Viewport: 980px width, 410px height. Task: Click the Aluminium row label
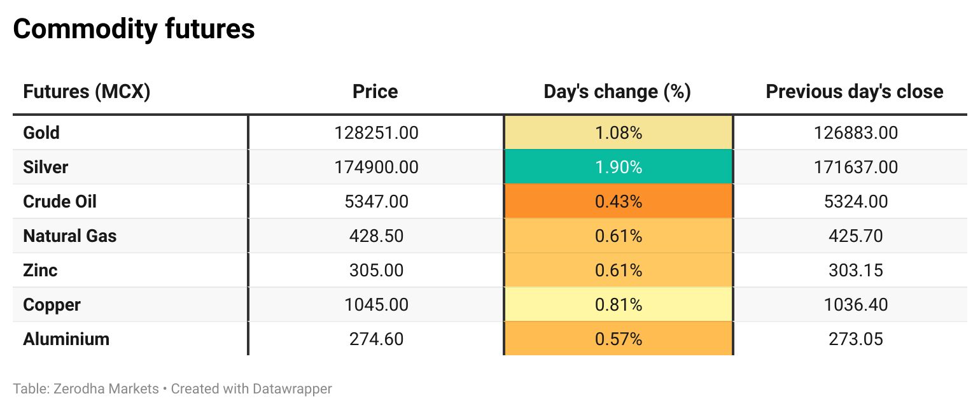tap(66, 339)
